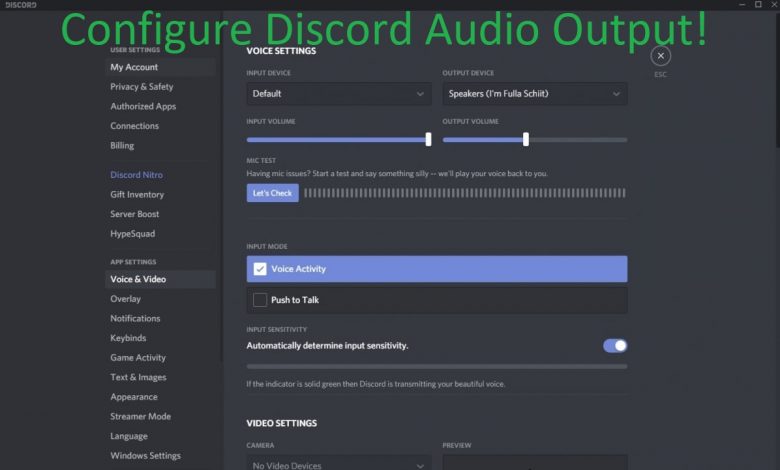The image size is (780, 470).
Task: Click the input sensitivity indicator bar
Action: (x=437, y=367)
